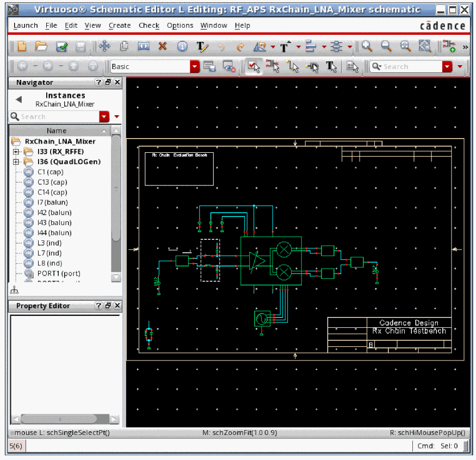Open the Check menu
The height and width of the screenshot is (460, 476).
pos(149,26)
